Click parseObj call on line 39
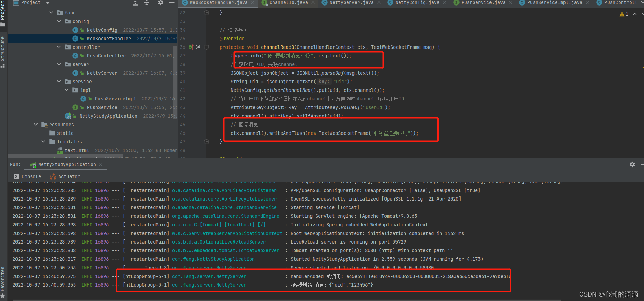The height and width of the screenshot is (301, 644). pos(332,73)
